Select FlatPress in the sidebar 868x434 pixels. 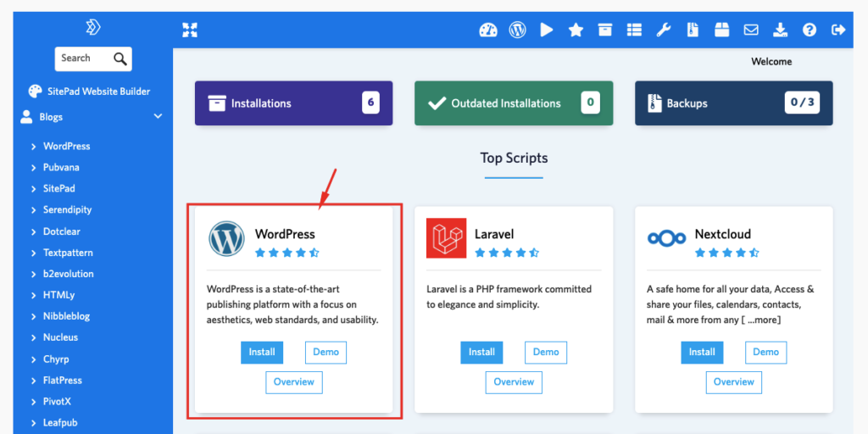[63, 381]
